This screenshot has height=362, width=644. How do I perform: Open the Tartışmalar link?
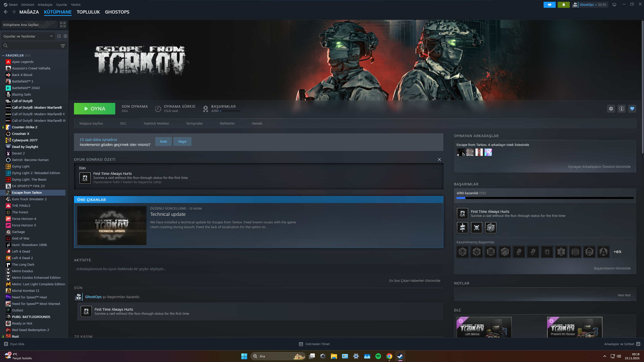coord(194,123)
